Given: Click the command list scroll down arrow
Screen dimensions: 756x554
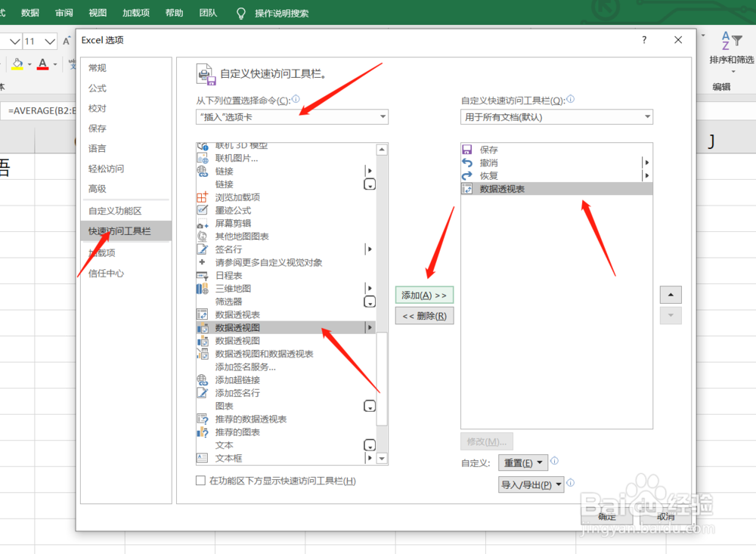Looking at the screenshot, I should pos(382,459).
